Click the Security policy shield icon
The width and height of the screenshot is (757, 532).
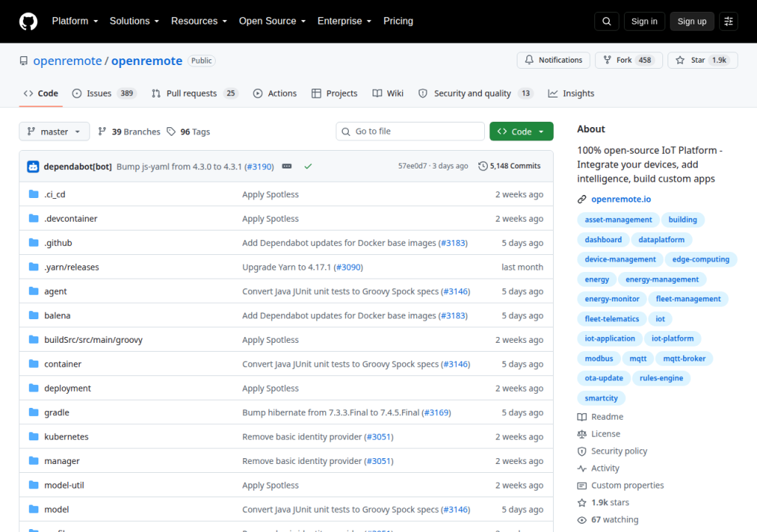[582, 451]
